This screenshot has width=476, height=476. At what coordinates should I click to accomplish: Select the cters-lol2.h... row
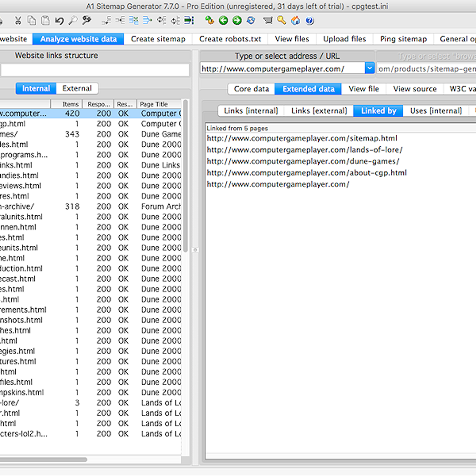(90, 434)
